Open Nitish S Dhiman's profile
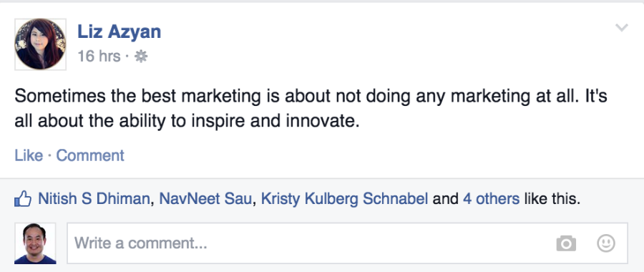644x272 pixels. tap(94, 199)
